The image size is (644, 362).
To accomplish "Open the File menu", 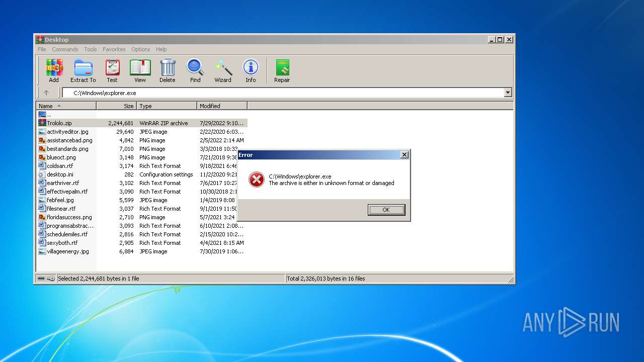I will click(42, 49).
